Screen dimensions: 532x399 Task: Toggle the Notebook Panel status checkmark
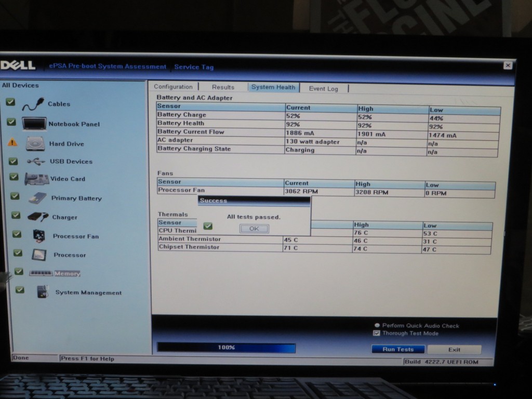click(11, 122)
